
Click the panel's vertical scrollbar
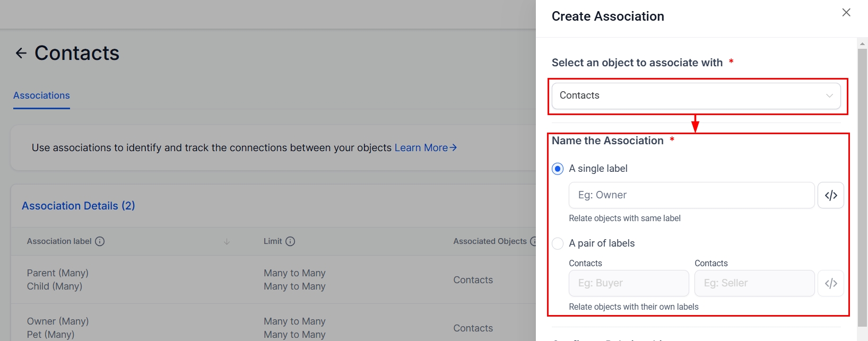coord(862,180)
